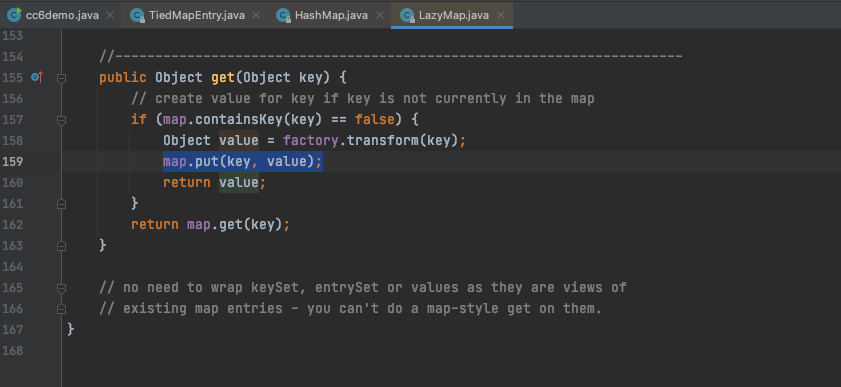The height and width of the screenshot is (387, 841).
Task: Click the override gutter icon on line 155
Action: point(36,78)
